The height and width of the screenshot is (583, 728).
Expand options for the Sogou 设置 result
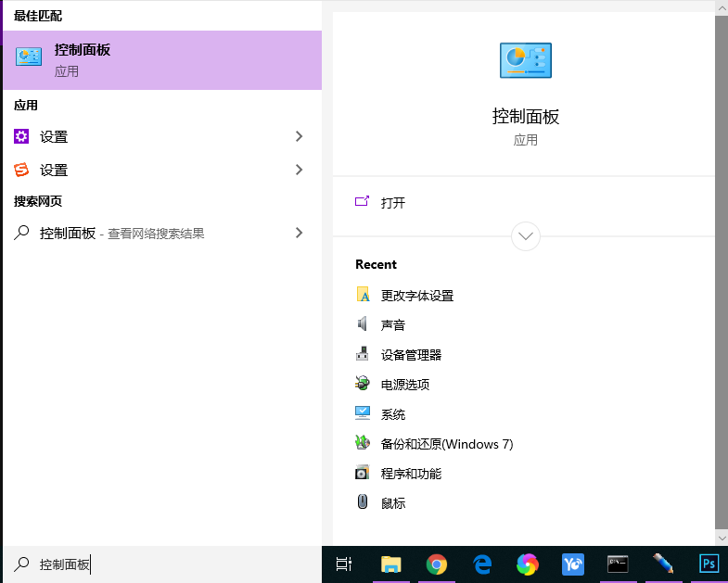pyautogui.click(x=299, y=170)
